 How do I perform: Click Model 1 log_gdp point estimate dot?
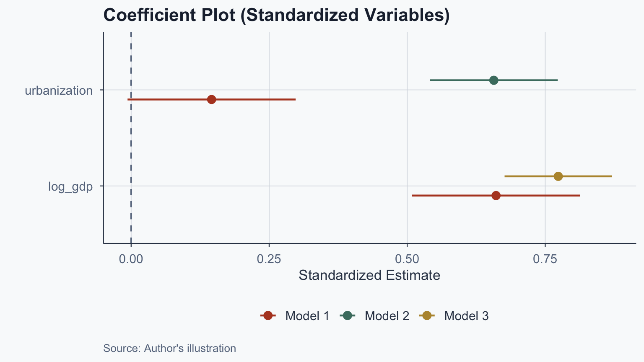(x=496, y=195)
